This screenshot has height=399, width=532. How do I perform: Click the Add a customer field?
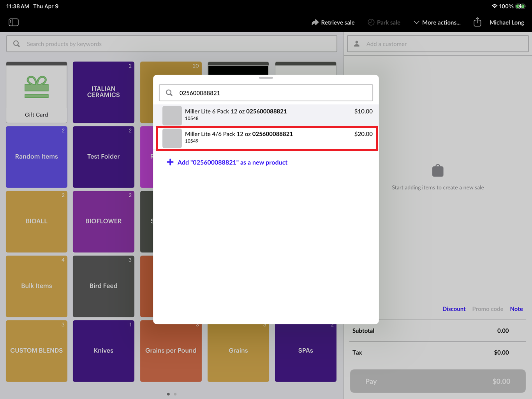pyautogui.click(x=438, y=44)
